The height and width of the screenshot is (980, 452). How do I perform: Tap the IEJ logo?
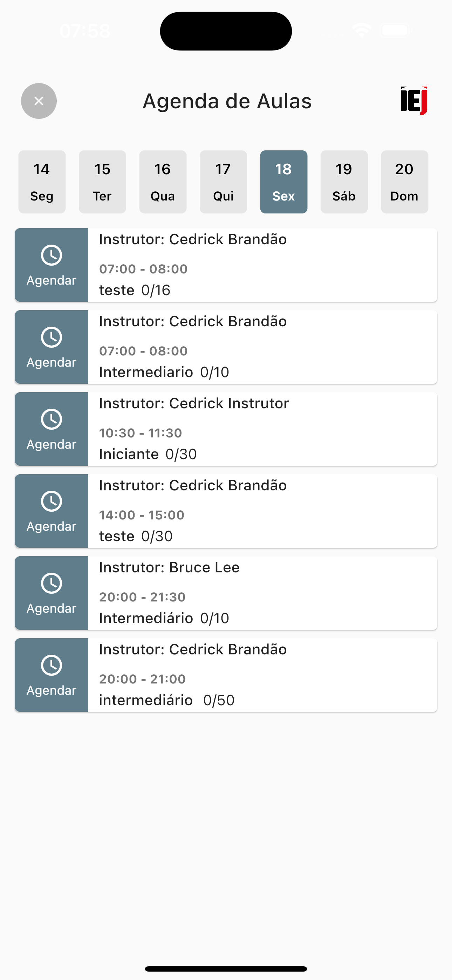pyautogui.click(x=414, y=101)
